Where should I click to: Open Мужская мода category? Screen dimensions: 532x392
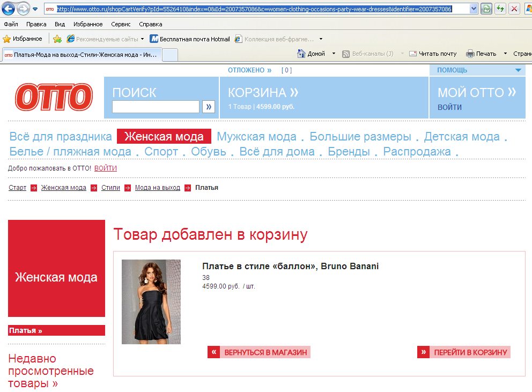(256, 136)
